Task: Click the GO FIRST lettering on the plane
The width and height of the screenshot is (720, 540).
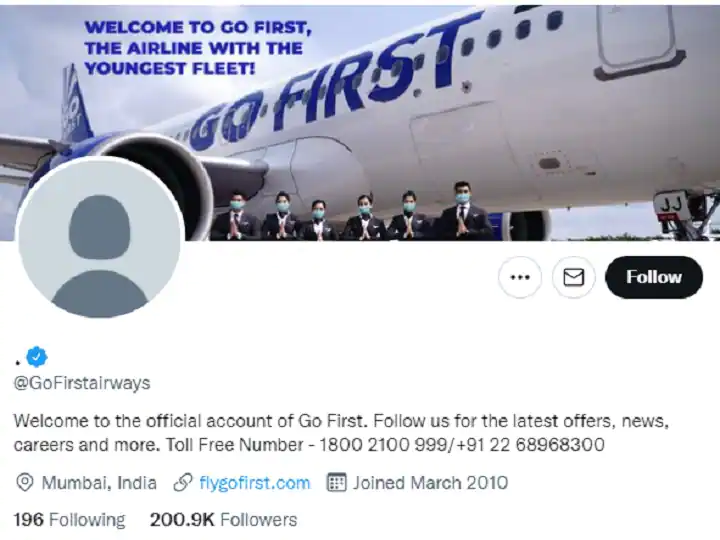Action: (330, 95)
